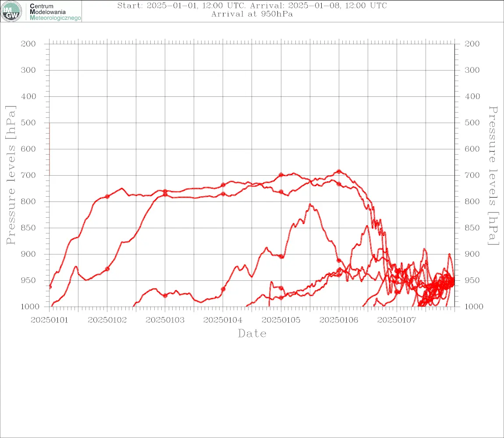Viewport: 504px width, 438px height.
Task: Click the 20250101 date label
Action: [x=50, y=320]
